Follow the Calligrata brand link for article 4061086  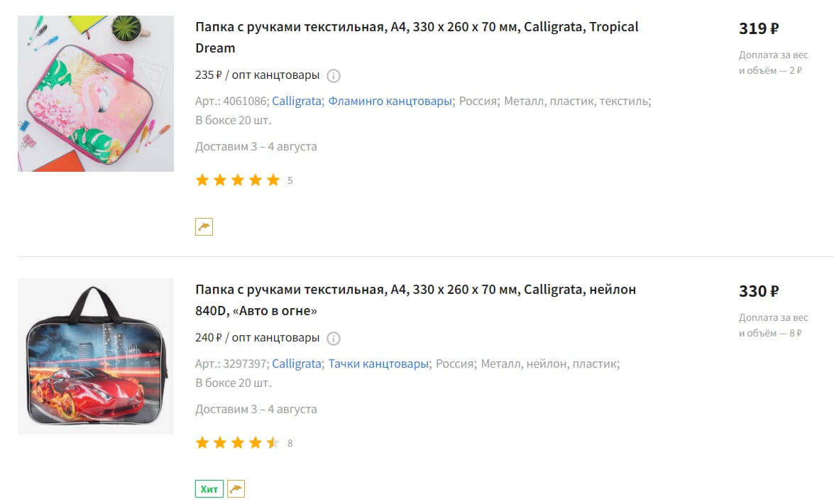[x=296, y=101]
